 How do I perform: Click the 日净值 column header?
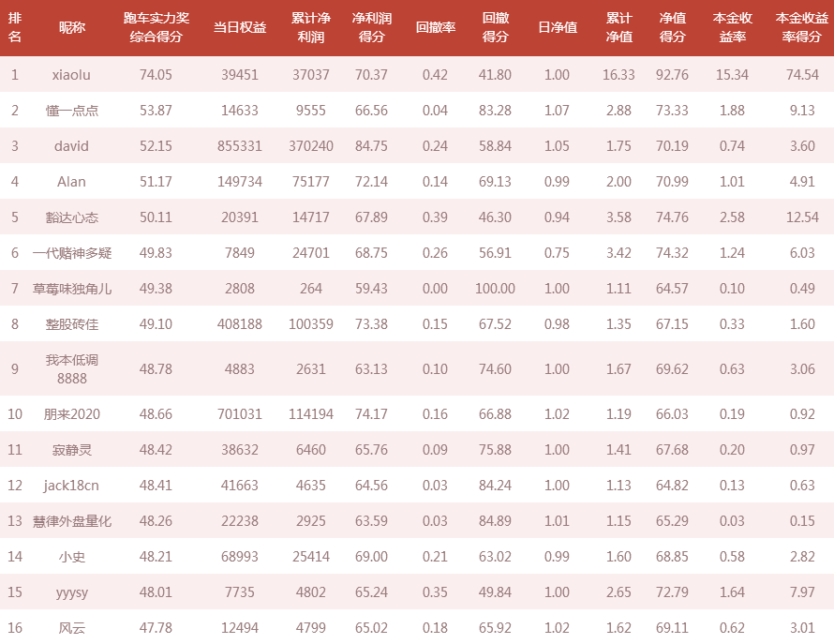(x=557, y=28)
